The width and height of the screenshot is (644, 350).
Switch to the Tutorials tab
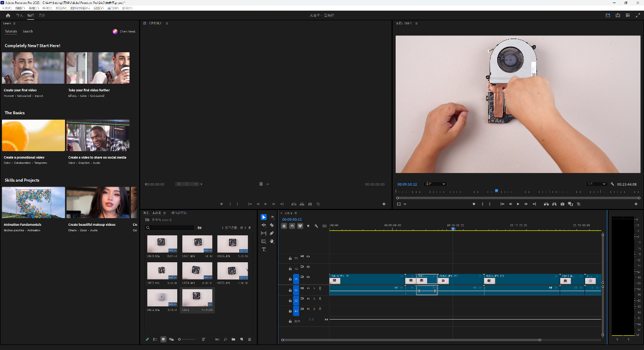click(x=11, y=31)
